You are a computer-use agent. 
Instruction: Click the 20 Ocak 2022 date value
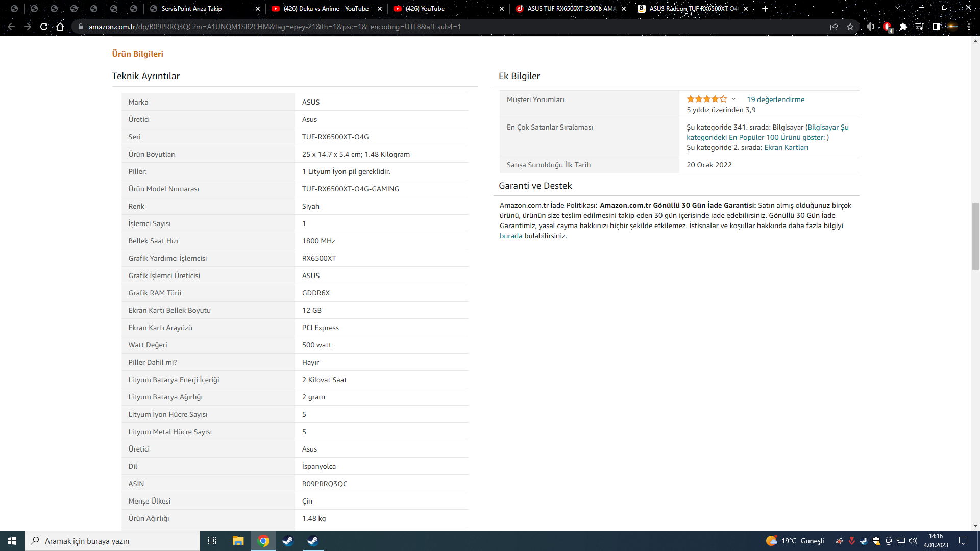[709, 165]
